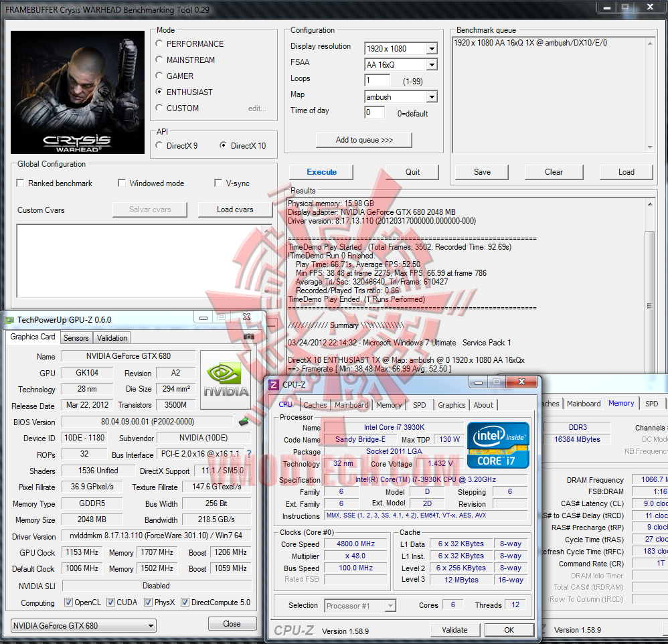668x644 pixels.
Task: Toggle the V-sync checkbox
Action: (x=218, y=183)
